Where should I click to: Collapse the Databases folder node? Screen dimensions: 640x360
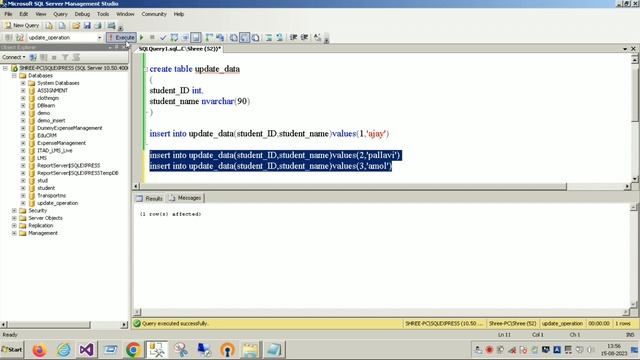14,76
